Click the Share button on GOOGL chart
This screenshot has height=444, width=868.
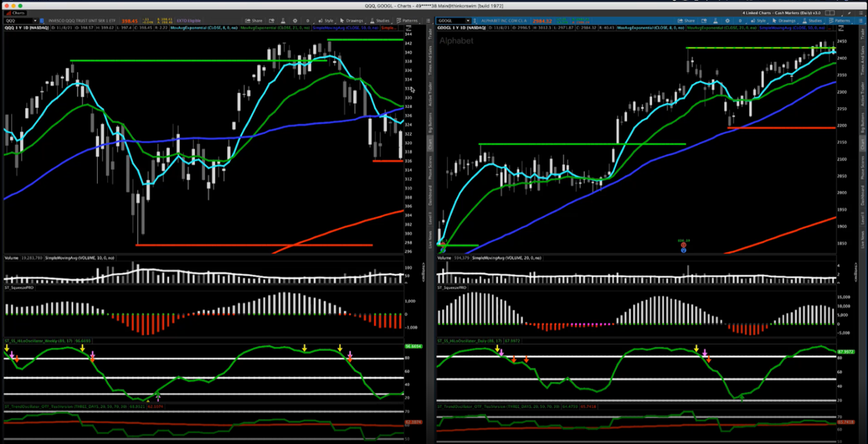coord(687,21)
